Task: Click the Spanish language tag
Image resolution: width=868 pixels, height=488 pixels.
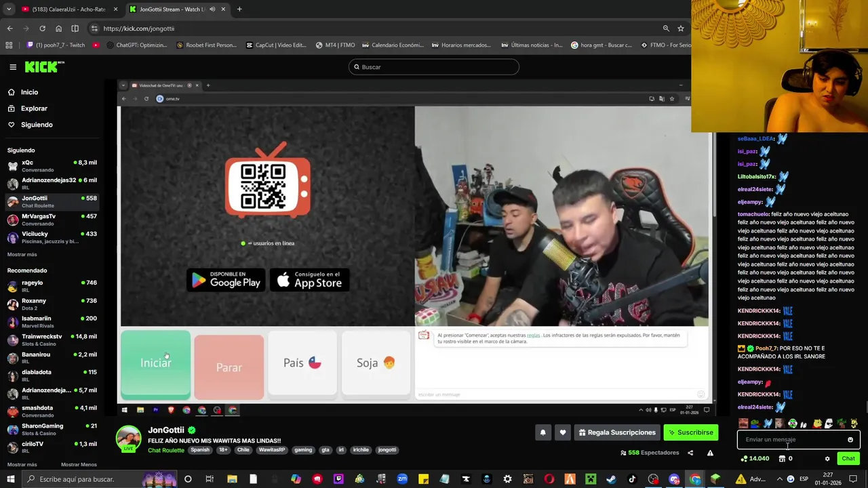Action: [200, 450]
